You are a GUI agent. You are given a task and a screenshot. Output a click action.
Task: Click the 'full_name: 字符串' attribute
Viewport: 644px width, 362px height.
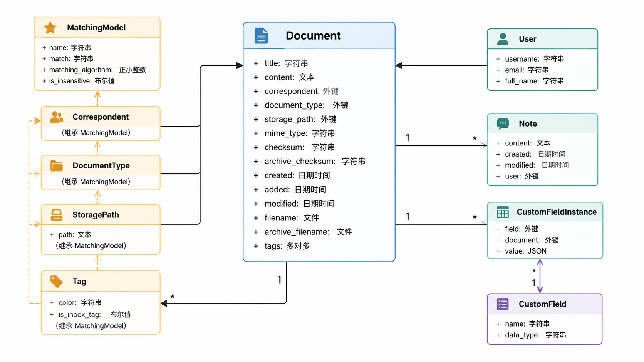[530, 81]
